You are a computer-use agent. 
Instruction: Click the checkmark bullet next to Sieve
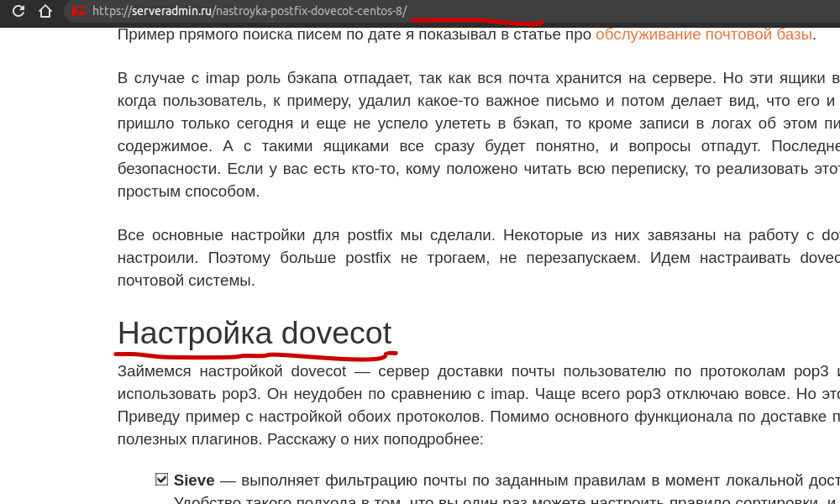pos(161,480)
